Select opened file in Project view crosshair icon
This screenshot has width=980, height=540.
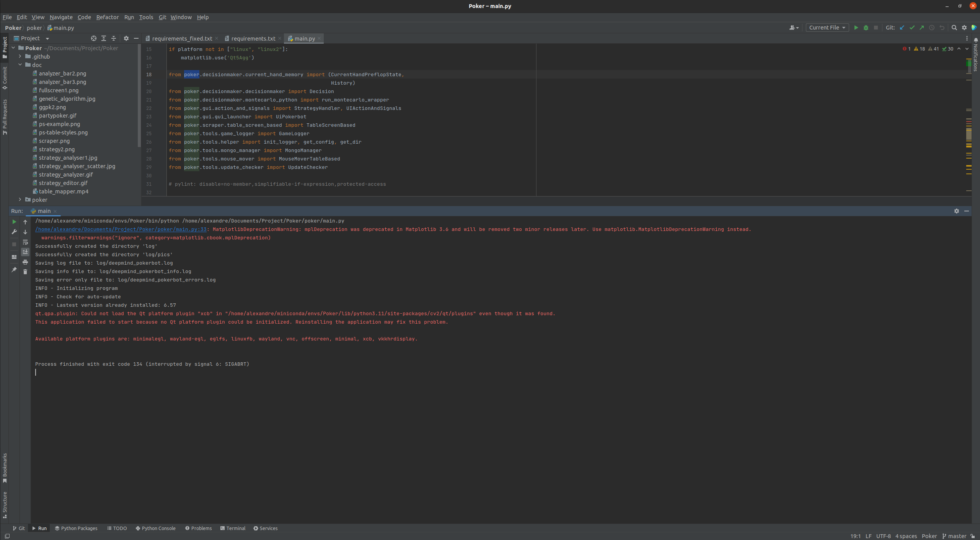(x=93, y=38)
